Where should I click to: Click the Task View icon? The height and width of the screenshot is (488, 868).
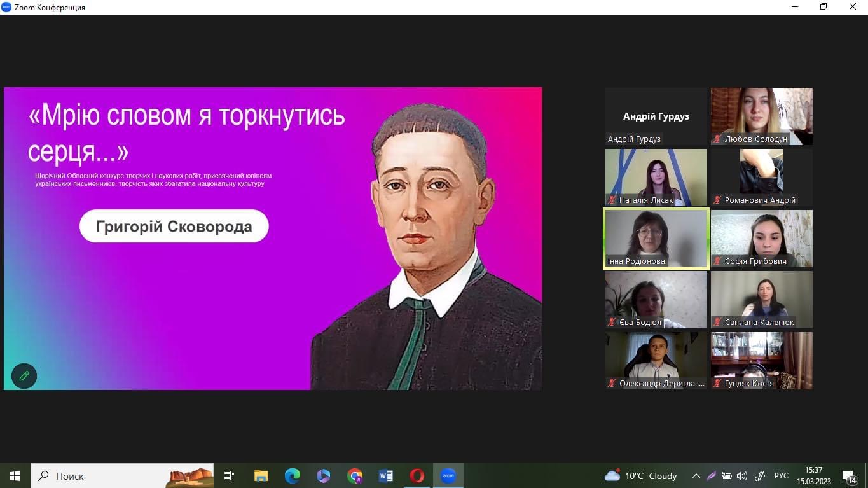click(x=229, y=475)
